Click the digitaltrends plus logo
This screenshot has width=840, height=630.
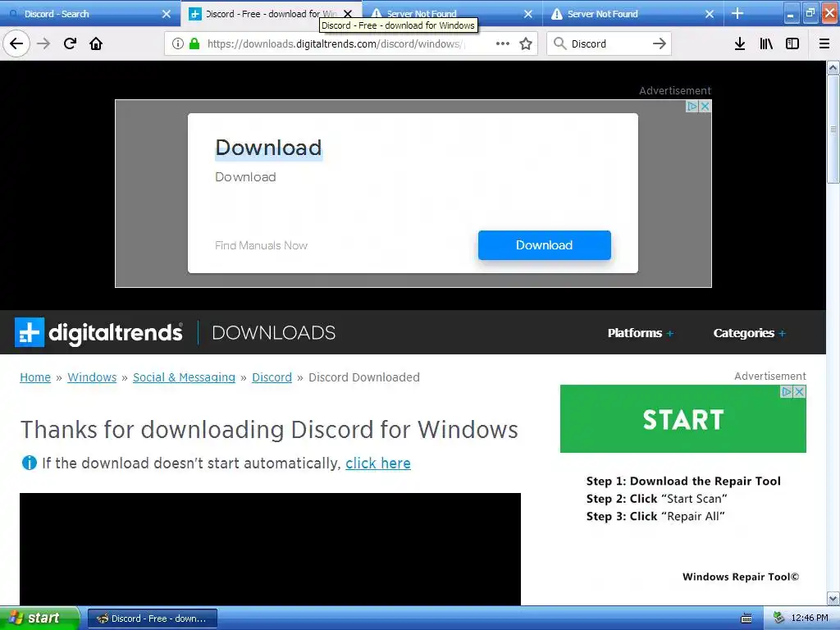point(30,333)
